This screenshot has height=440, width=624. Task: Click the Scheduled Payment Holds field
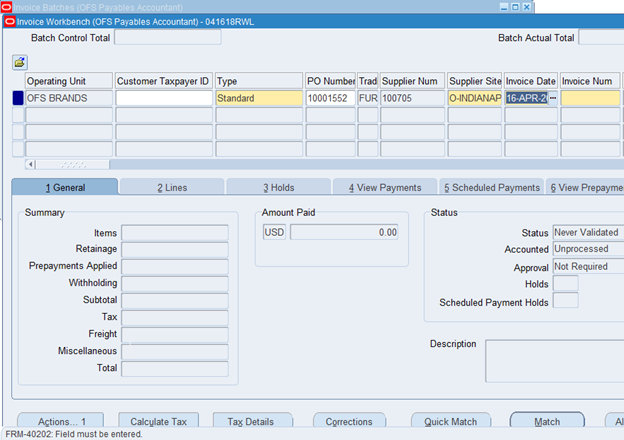pos(566,300)
